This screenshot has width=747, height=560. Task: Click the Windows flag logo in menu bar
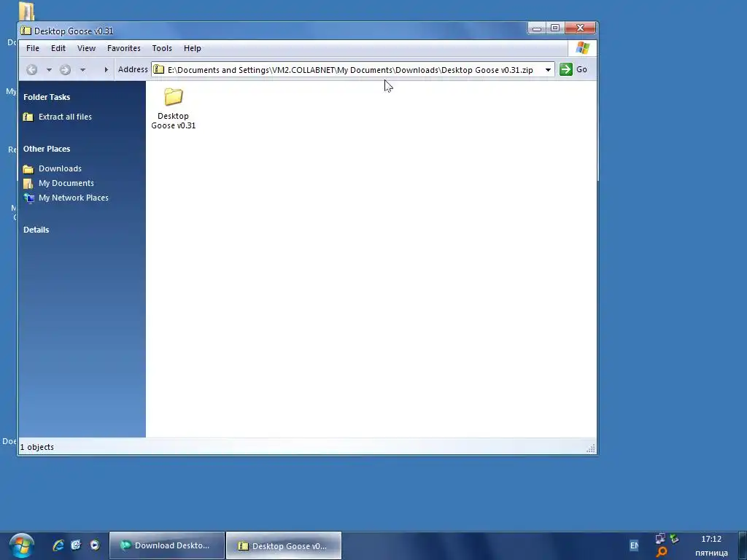coord(582,48)
